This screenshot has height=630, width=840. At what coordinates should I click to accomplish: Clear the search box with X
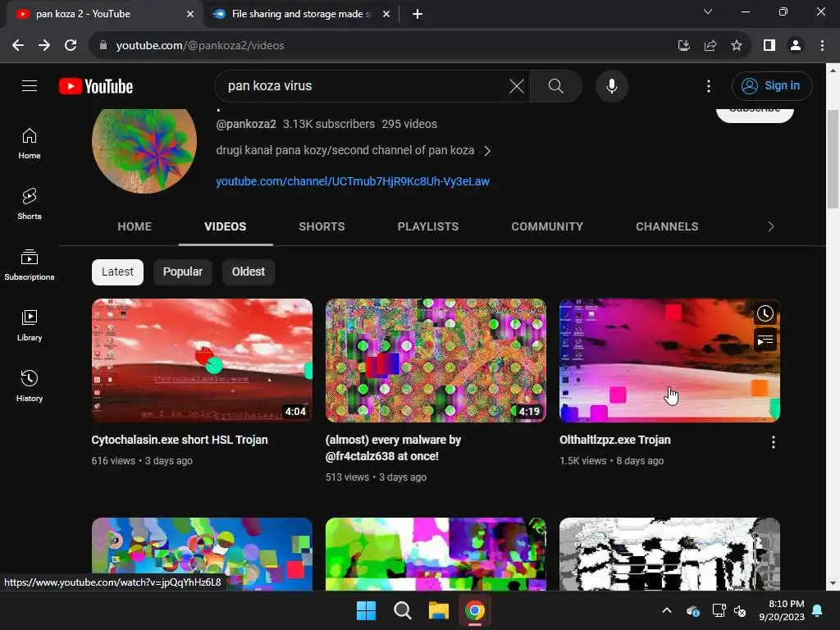[x=517, y=85]
